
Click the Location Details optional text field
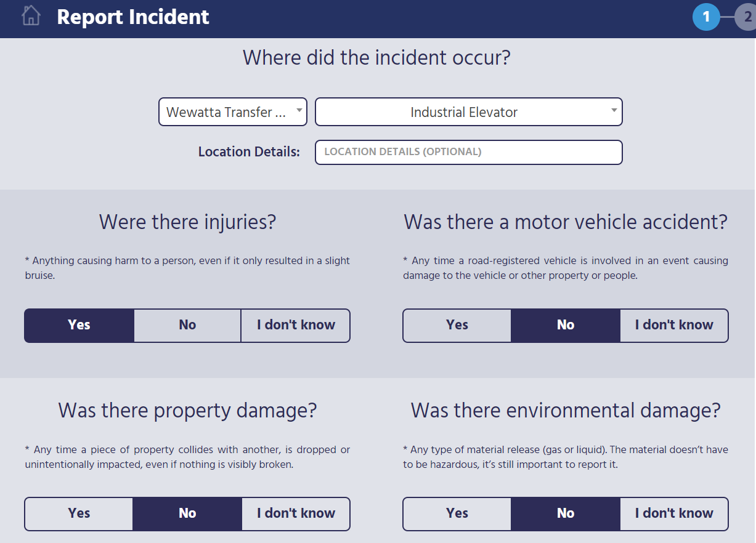coord(469,152)
